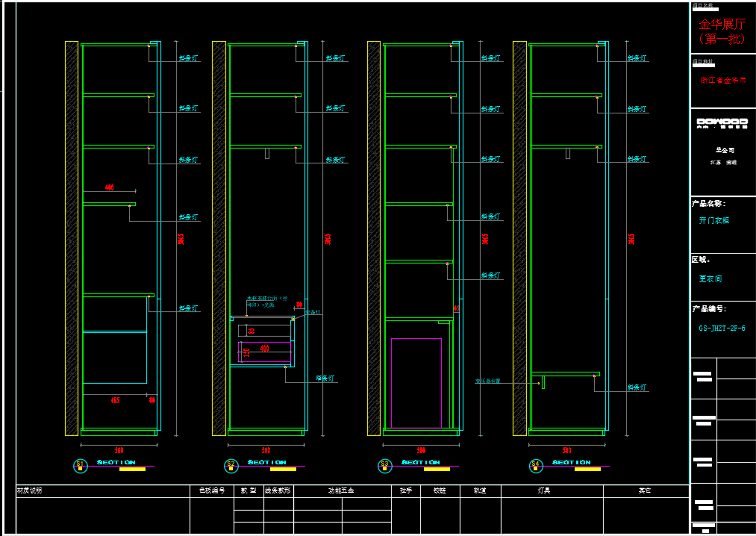Select the hatched wall strip of section S1
756x536 pixels.
(x=72, y=238)
